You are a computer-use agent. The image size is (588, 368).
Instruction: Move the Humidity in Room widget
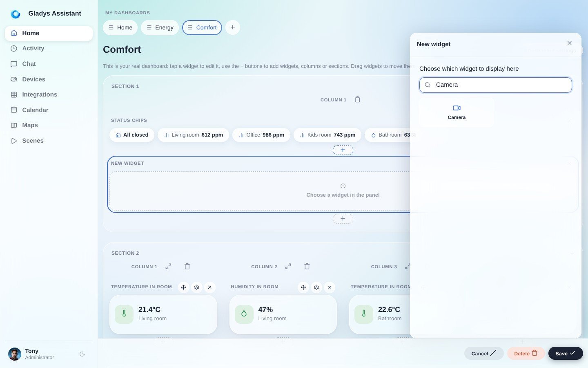(303, 287)
